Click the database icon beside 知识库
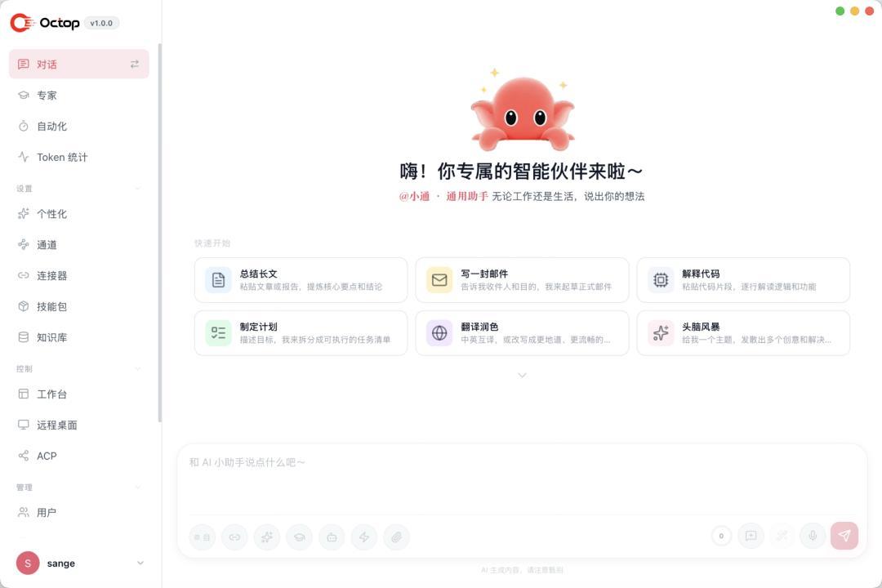Viewport: 882px width, 588px height. pyautogui.click(x=23, y=337)
